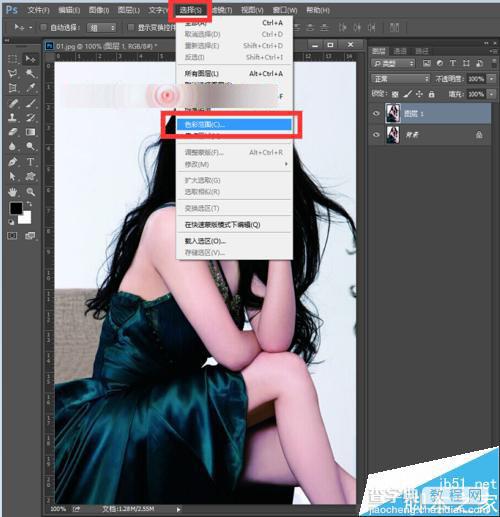Choose 色彩范围(C)... from the menu
The width and height of the screenshot is (500, 517).
click(x=234, y=125)
